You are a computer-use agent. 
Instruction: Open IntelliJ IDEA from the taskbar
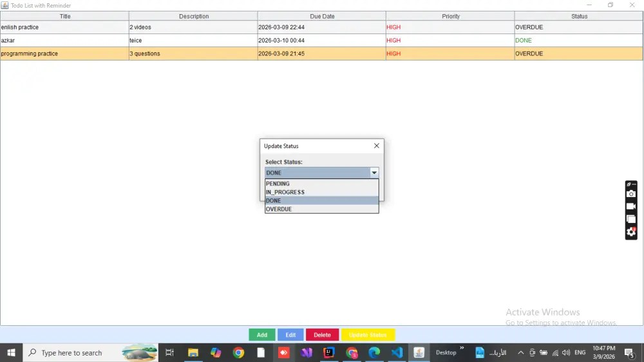coord(328,352)
